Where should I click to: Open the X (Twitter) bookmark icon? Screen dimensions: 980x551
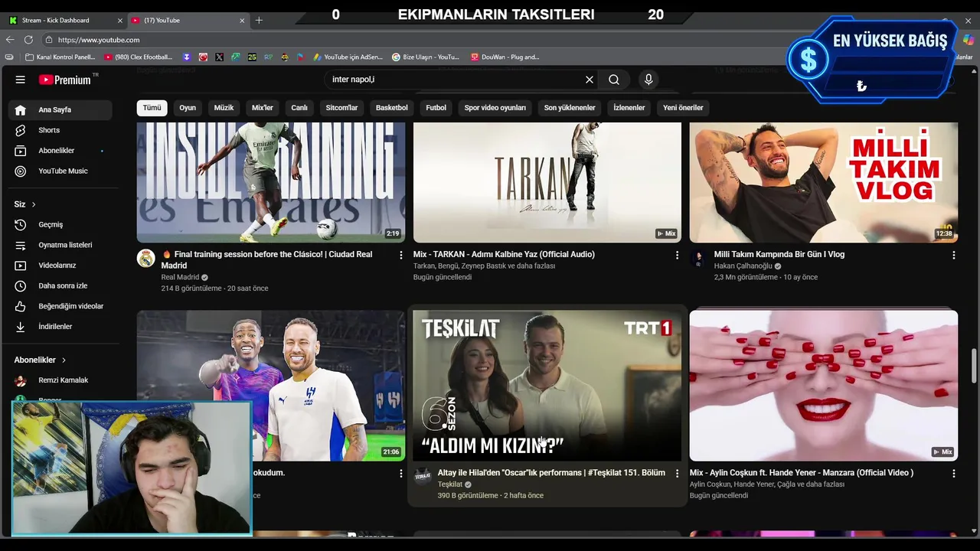point(220,57)
